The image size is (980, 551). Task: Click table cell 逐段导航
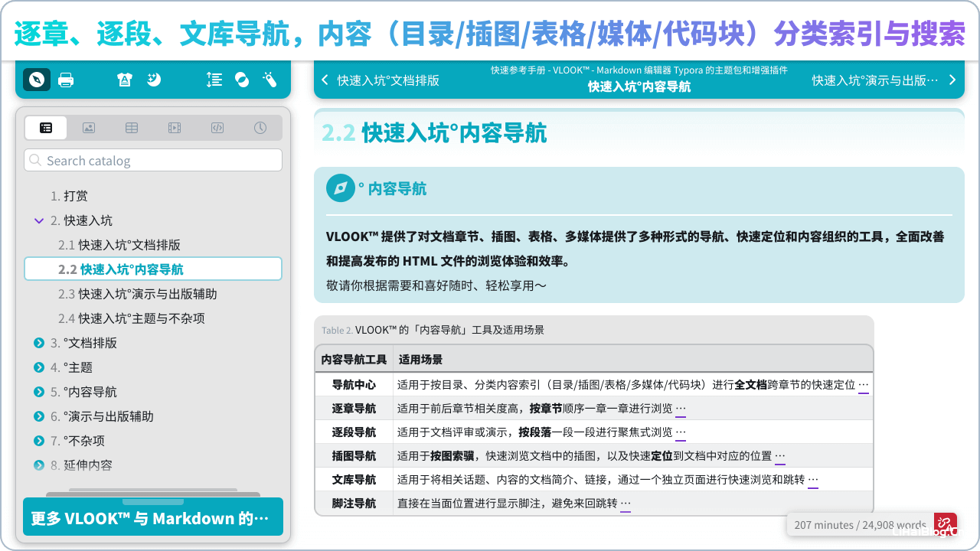[x=354, y=432]
